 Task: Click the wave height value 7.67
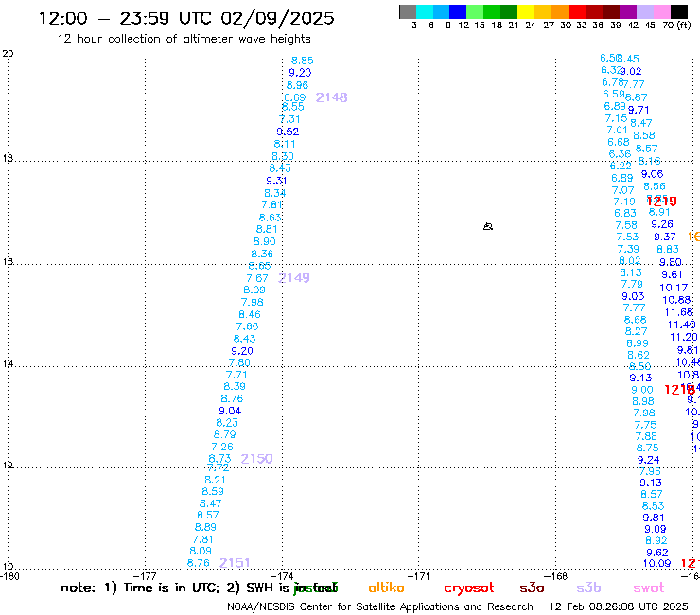point(257,278)
